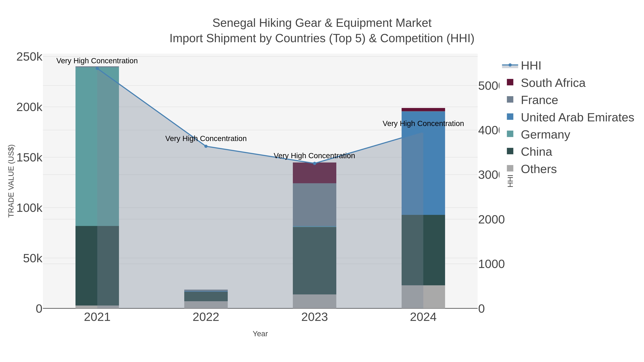
Task: Click the Others gray legend swatch
Action: 510,168
